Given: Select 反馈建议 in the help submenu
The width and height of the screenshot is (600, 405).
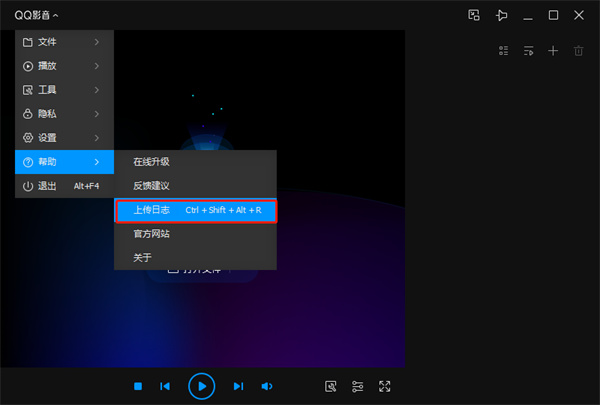Looking at the screenshot, I should click(195, 186).
